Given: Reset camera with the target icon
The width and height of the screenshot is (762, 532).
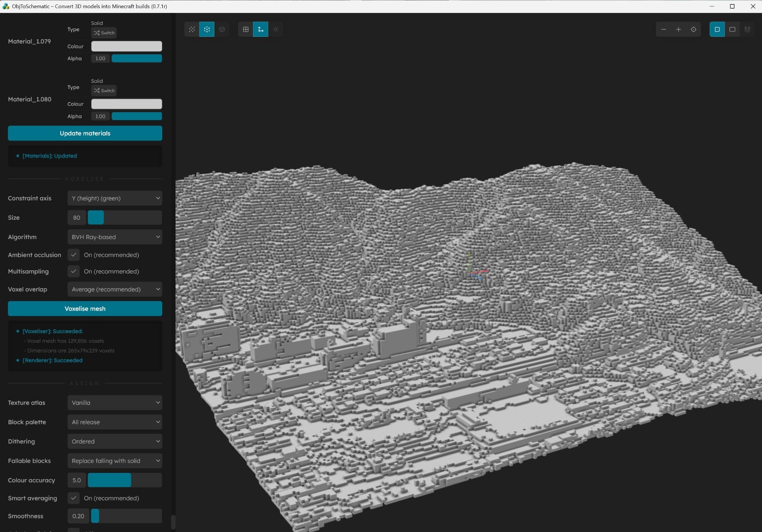Looking at the screenshot, I should [x=694, y=29].
